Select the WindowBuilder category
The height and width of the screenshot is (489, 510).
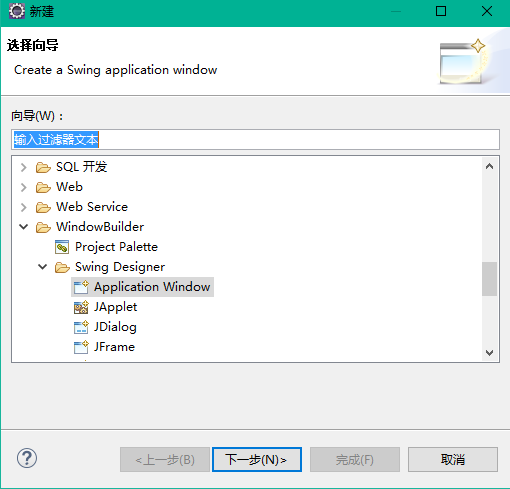100,227
